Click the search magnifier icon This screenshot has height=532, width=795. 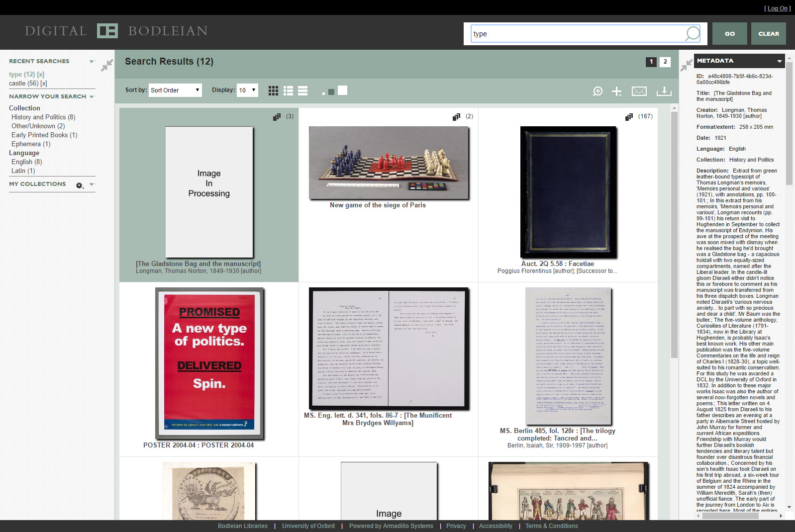point(693,34)
